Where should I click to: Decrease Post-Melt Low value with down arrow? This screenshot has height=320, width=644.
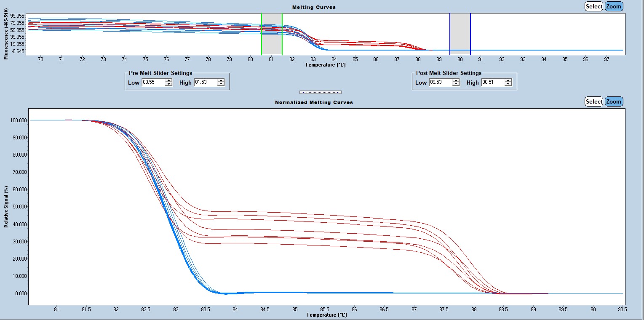click(456, 84)
